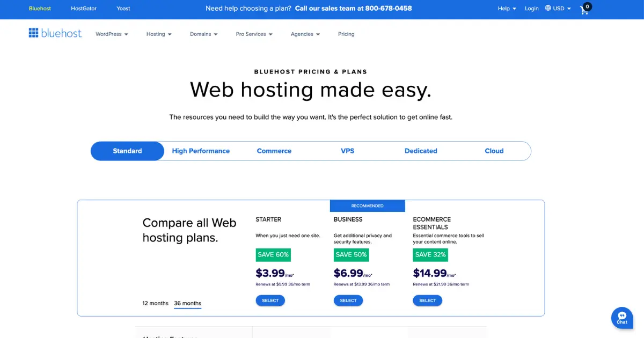Select the High Performance tab
Screen dimensions: 644x338
pos(201,151)
